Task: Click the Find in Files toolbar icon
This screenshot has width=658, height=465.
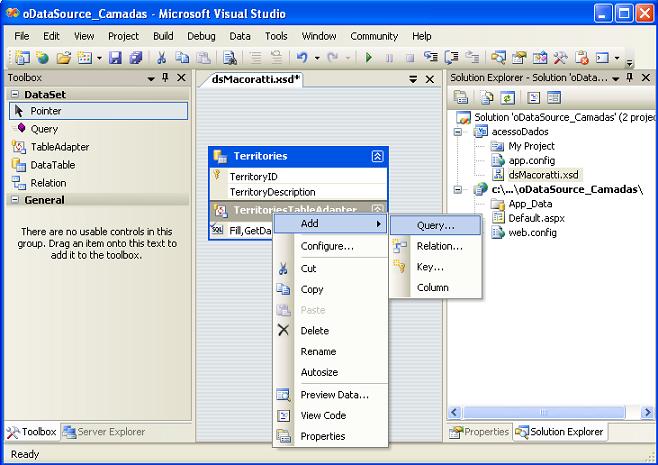Action: click(230, 57)
